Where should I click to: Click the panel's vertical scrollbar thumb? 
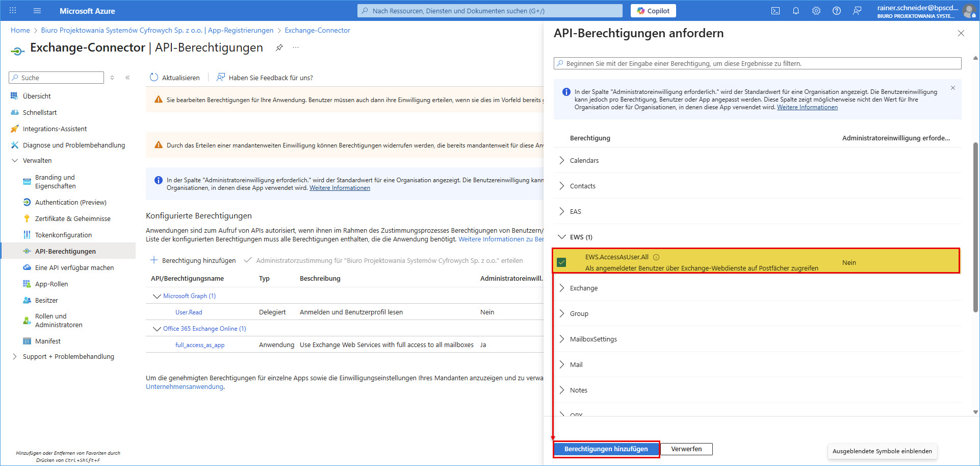point(976,227)
